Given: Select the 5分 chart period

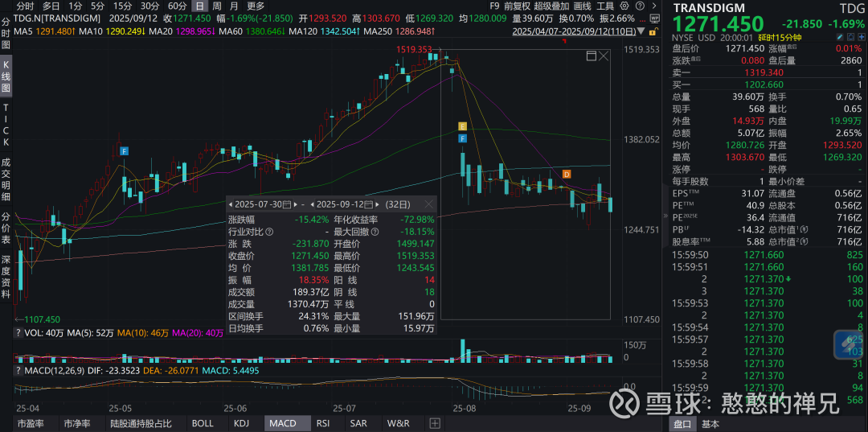Looking at the screenshot, I should [x=97, y=6].
